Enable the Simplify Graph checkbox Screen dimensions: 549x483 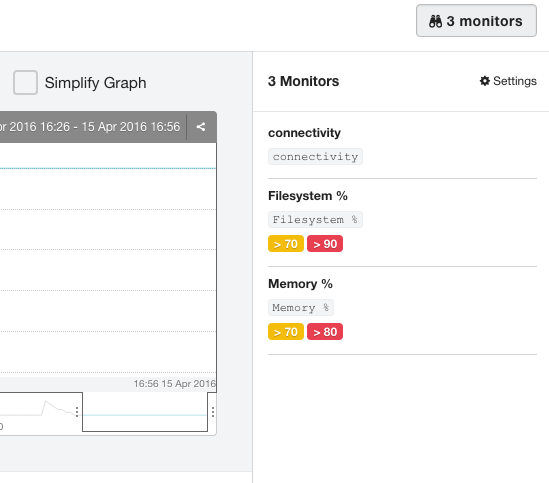pos(25,83)
